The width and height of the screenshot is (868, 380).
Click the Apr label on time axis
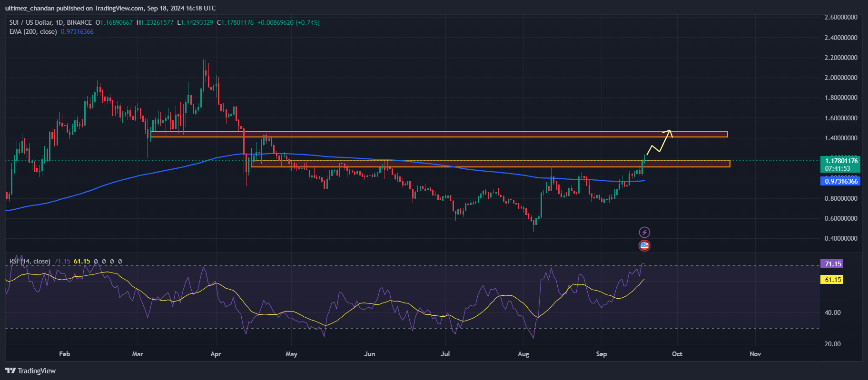tap(216, 354)
